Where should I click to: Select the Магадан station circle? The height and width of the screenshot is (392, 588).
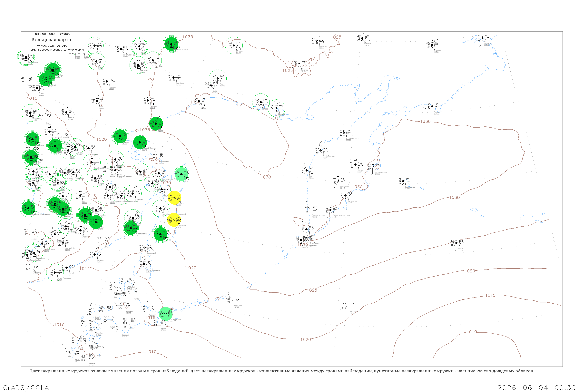[276, 108]
